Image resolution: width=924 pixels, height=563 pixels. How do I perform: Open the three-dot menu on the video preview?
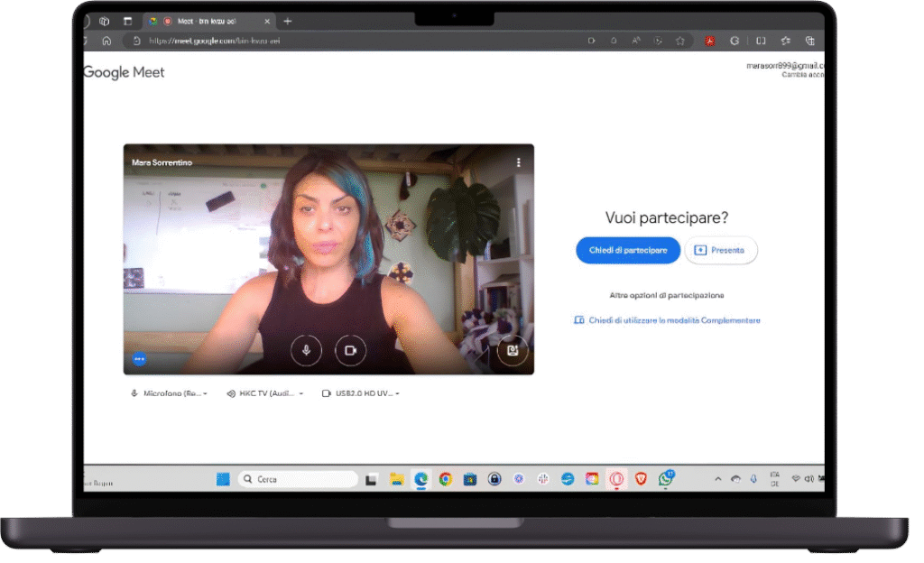[x=518, y=162]
